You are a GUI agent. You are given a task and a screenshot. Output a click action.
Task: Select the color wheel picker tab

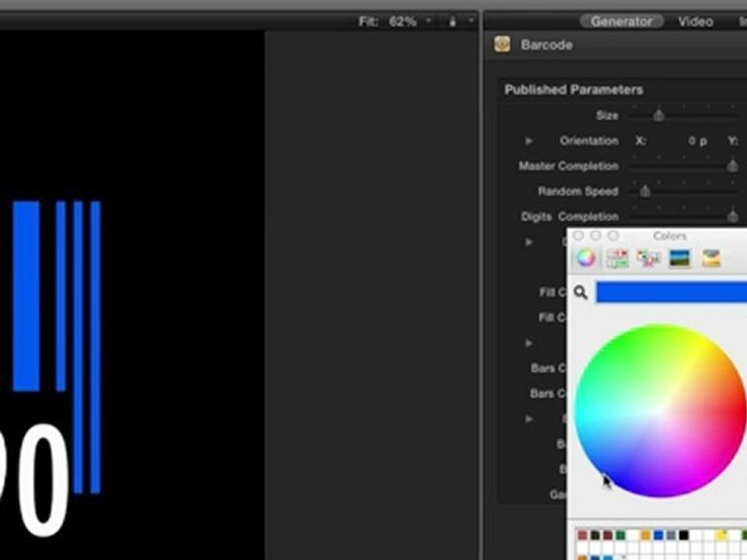[585, 258]
